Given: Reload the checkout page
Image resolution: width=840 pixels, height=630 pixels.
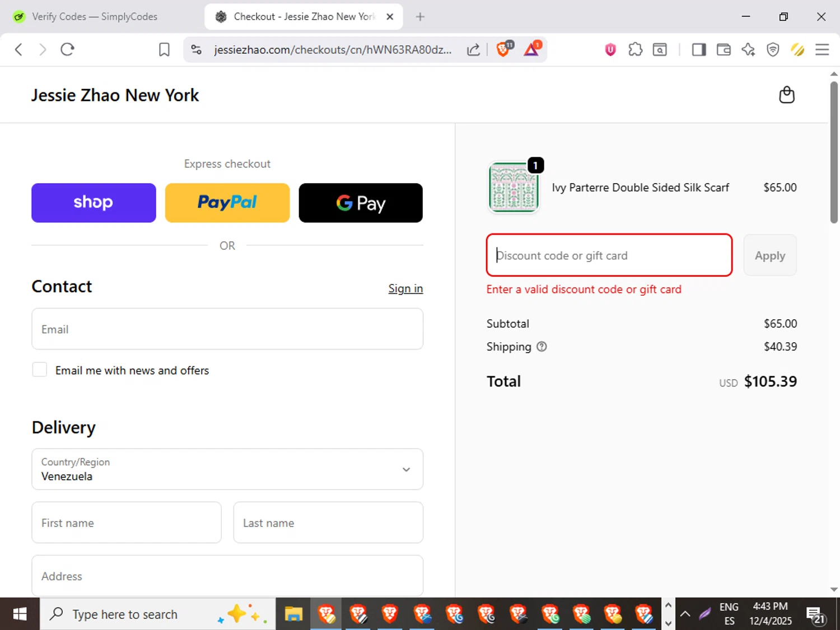Looking at the screenshot, I should (67, 49).
